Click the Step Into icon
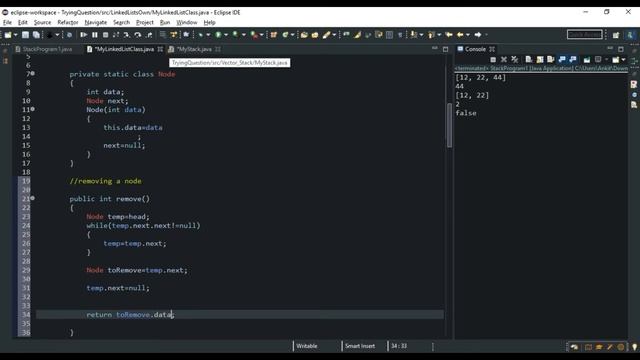This screenshot has width=640, height=360. pyautogui.click(x=127, y=35)
